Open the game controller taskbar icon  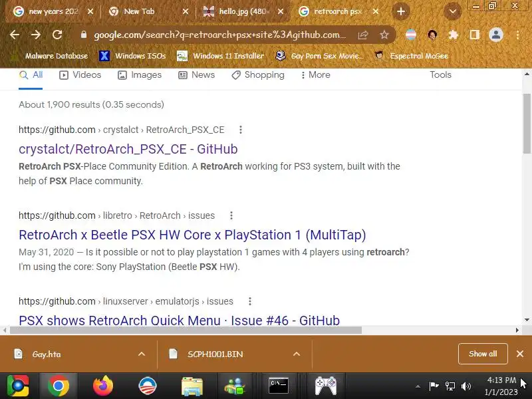pos(326,386)
